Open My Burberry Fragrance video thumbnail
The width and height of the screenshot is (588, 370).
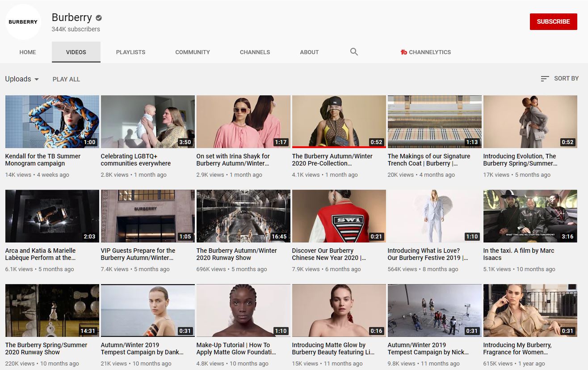(530, 310)
